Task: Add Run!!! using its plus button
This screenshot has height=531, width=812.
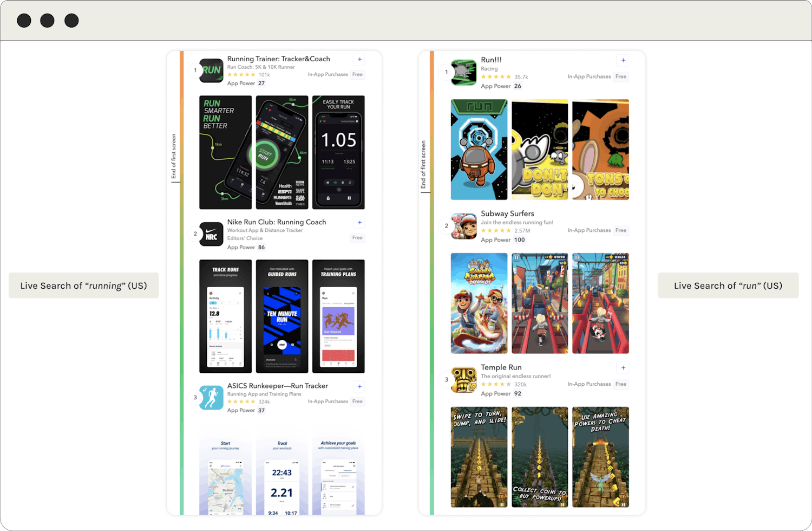Action: (623, 61)
